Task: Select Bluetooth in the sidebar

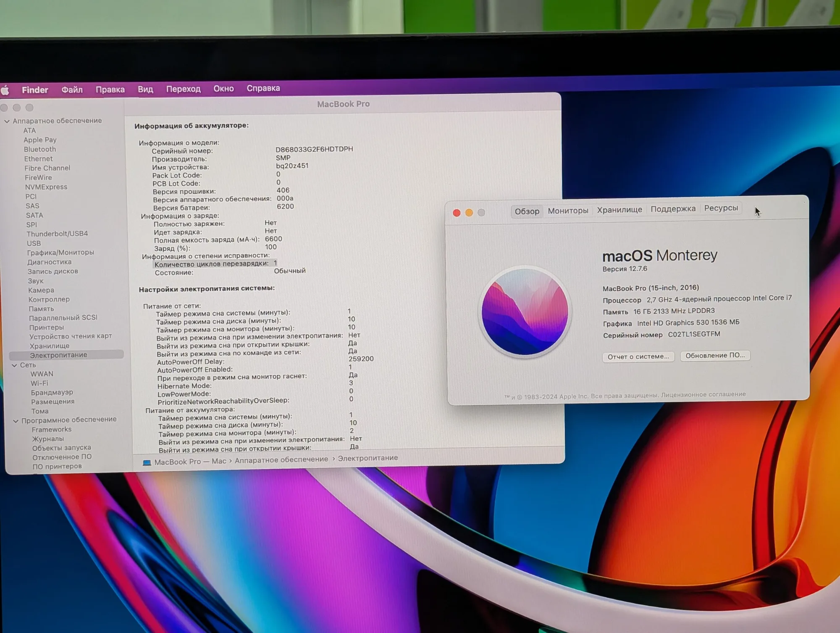Action: [40, 149]
